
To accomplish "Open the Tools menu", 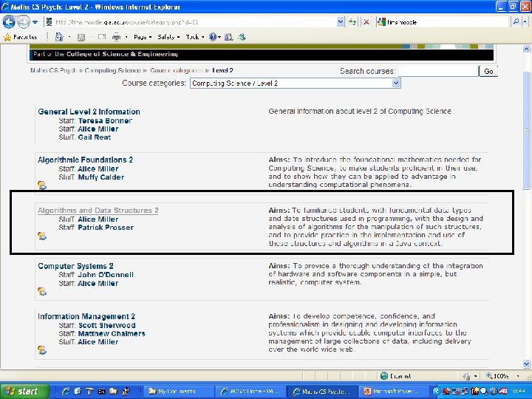I will point(195,37).
